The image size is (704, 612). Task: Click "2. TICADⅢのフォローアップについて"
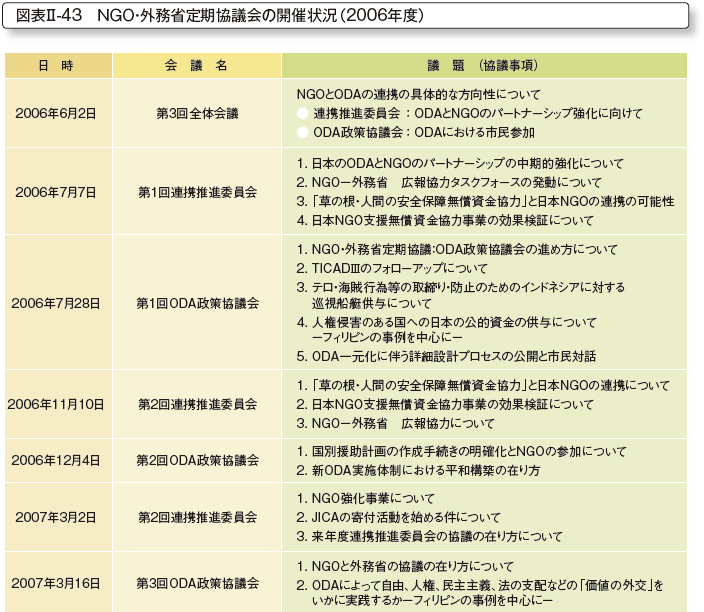tap(392, 269)
